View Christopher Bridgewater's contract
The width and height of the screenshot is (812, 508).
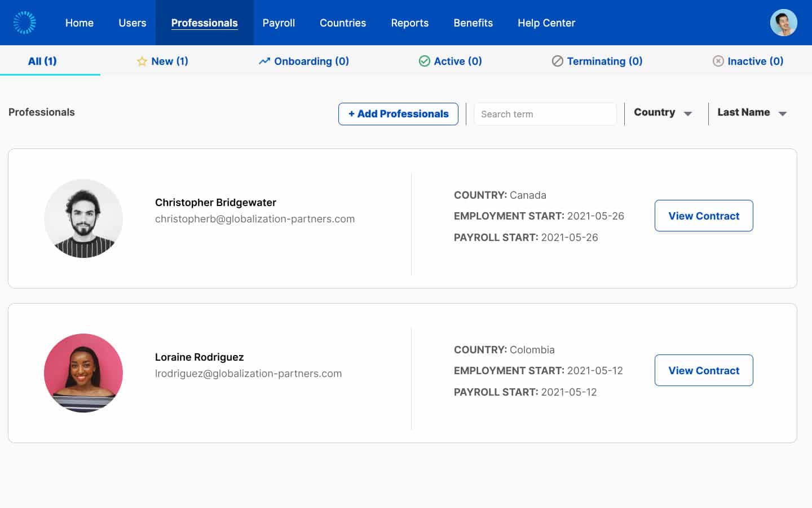[704, 216]
